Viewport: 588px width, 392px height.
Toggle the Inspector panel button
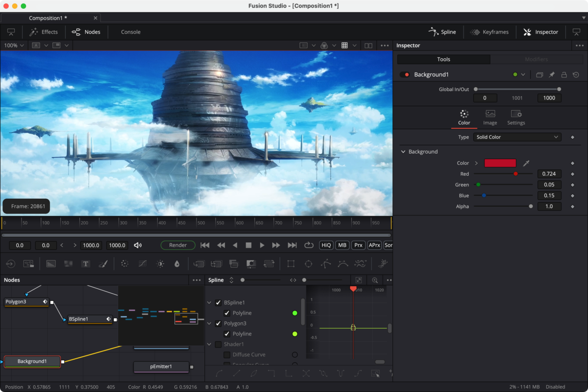540,32
